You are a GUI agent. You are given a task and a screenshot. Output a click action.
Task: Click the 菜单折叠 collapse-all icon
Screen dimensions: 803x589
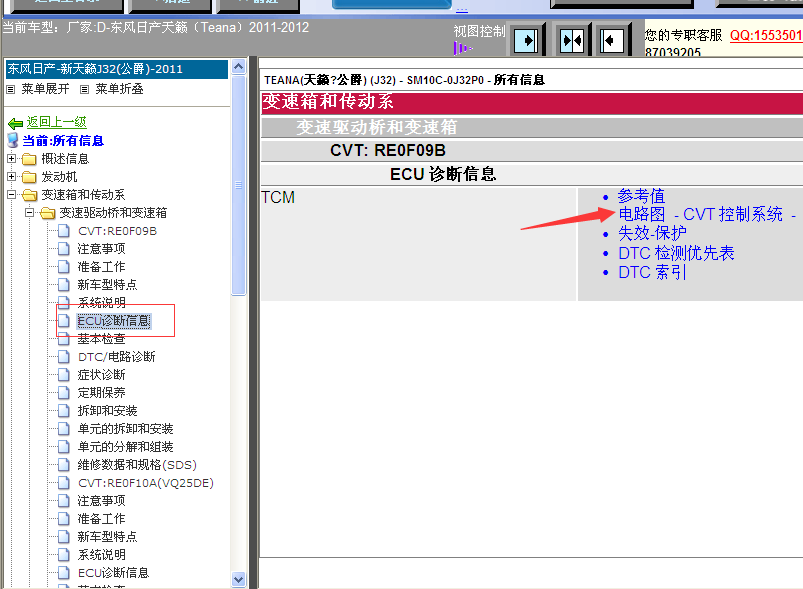pyautogui.click(x=84, y=90)
